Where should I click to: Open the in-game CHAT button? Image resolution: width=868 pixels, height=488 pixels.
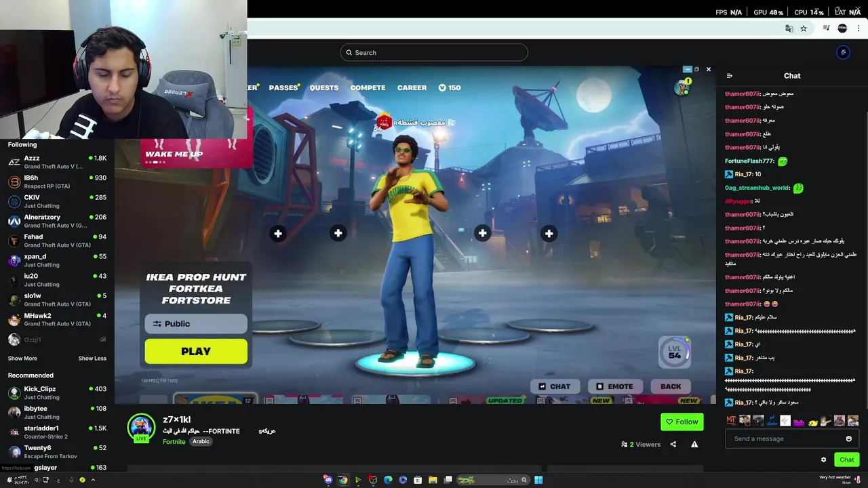(x=554, y=386)
